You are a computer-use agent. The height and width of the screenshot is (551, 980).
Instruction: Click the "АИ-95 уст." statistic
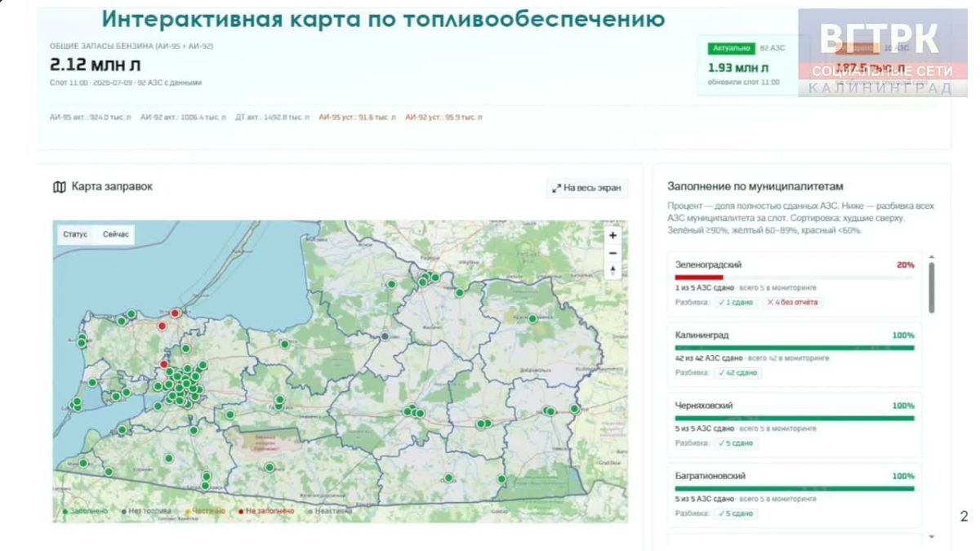point(358,118)
